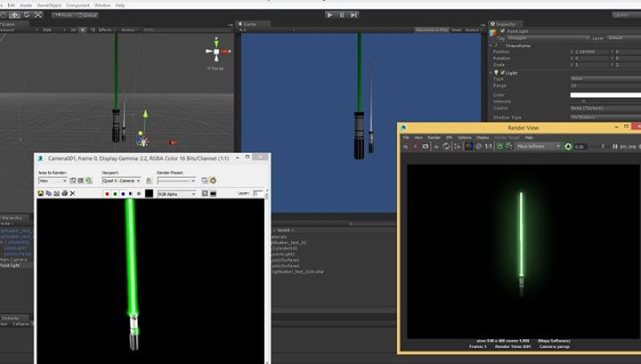Click the print image icon in render window

[x=65, y=193]
